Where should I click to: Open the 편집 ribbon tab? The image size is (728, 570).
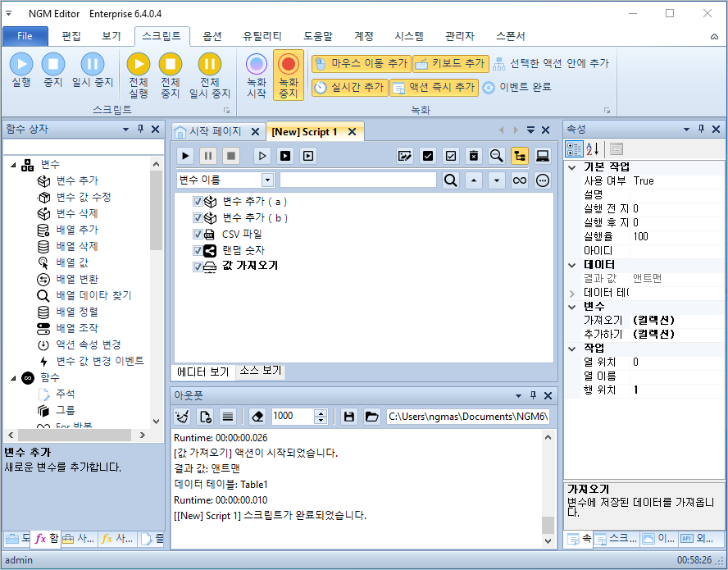pos(71,36)
